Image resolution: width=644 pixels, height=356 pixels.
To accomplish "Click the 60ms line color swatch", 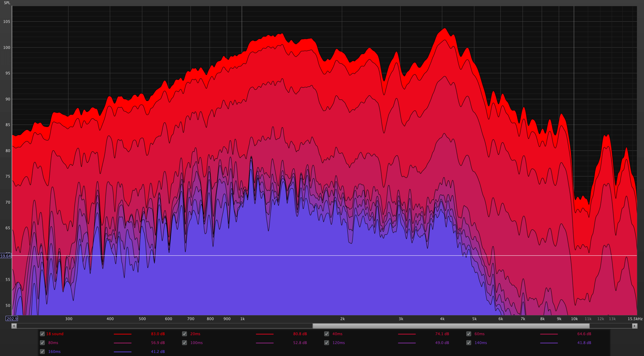I will click(549, 334).
